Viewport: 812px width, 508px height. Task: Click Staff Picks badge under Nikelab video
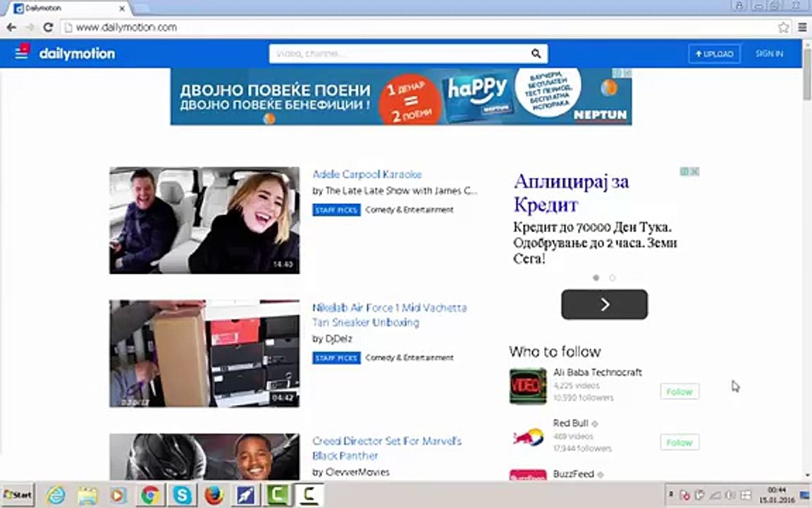336,358
